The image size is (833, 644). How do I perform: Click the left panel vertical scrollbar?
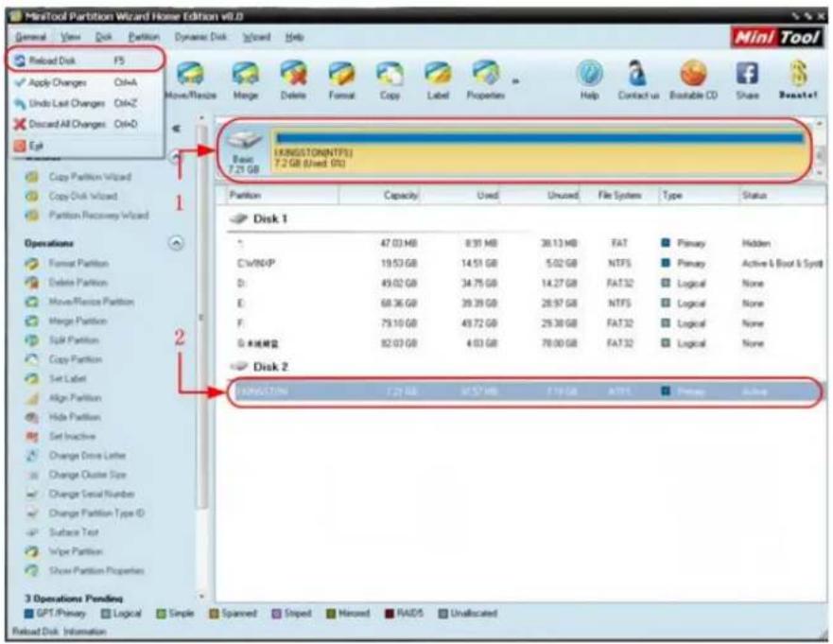(x=201, y=319)
